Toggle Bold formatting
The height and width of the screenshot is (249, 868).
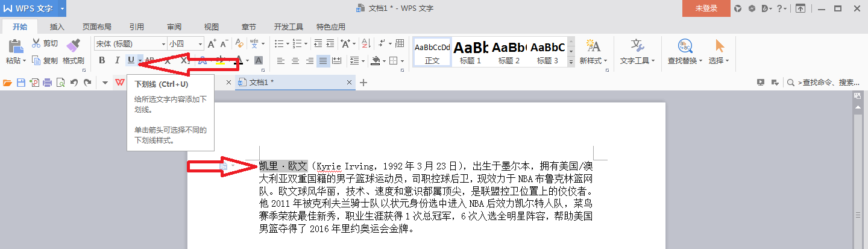pyautogui.click(x=102, y=60)
